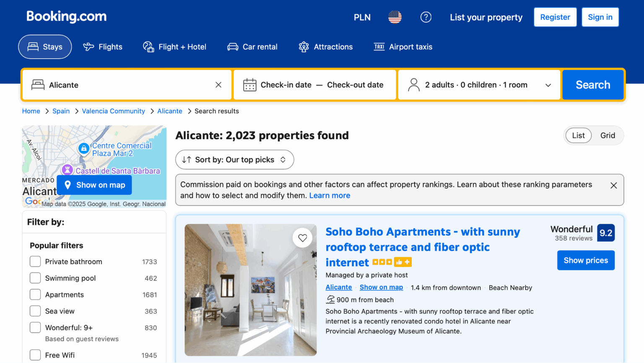Image resolution: width=644 pixels, height=363 pixels.
Task: Open the help question mark icon
Action: 426,17
